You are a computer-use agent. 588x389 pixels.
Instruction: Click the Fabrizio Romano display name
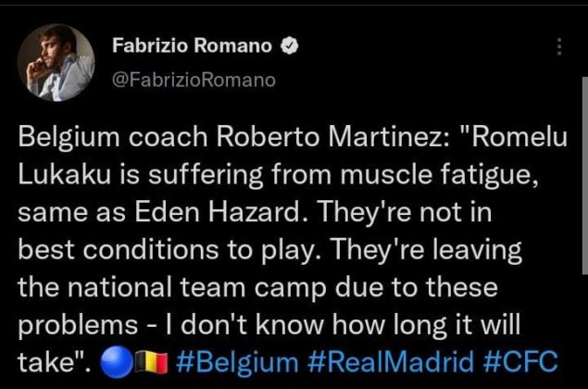192,45
